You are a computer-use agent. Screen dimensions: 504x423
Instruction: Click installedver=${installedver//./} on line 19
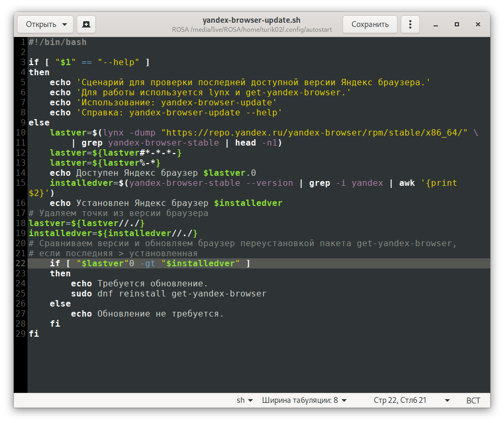[113, 233]
